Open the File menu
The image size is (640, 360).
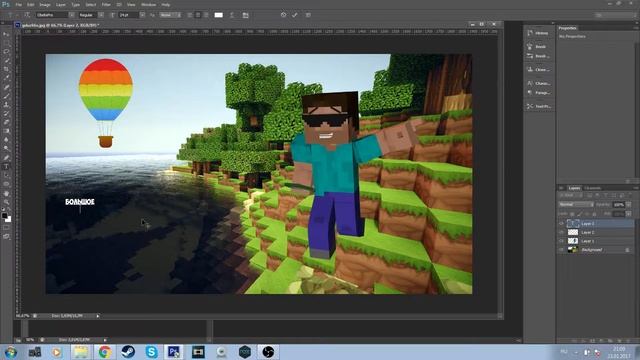pyautogui.click(x=18, y=4)
